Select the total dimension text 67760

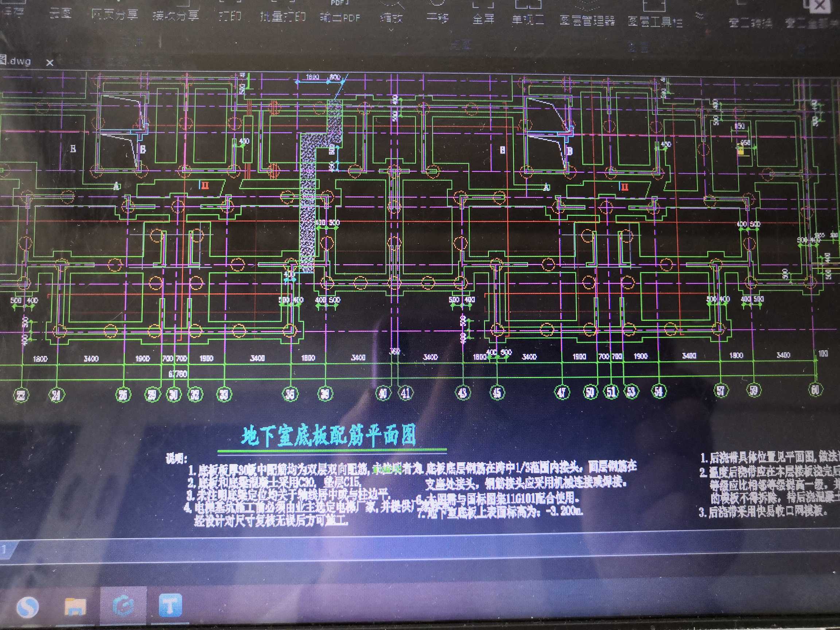tap(178, 374)
